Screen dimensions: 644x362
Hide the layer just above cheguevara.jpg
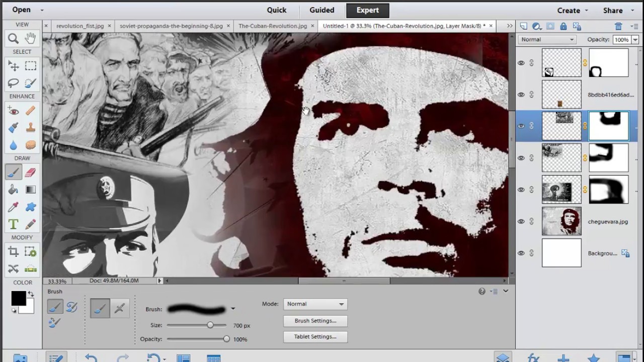(521, 190)
